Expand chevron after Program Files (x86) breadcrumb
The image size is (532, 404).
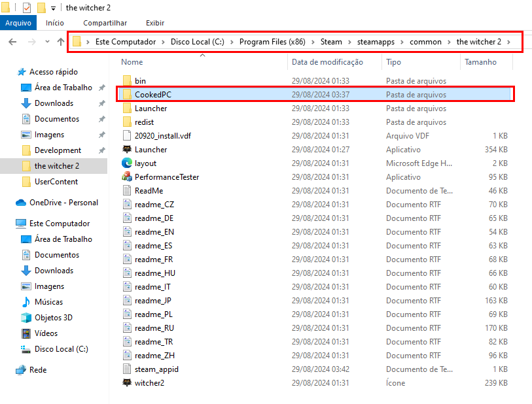click(313, 42)
